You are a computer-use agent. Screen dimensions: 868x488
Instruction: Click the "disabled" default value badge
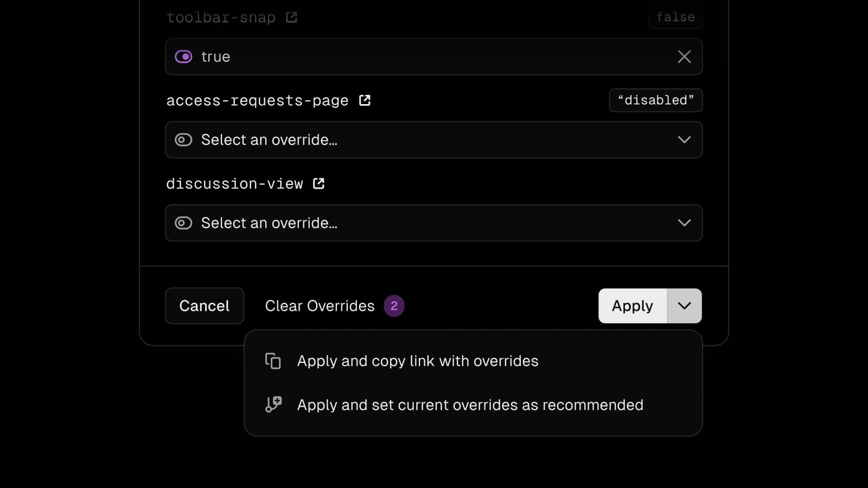coord(655,100)
